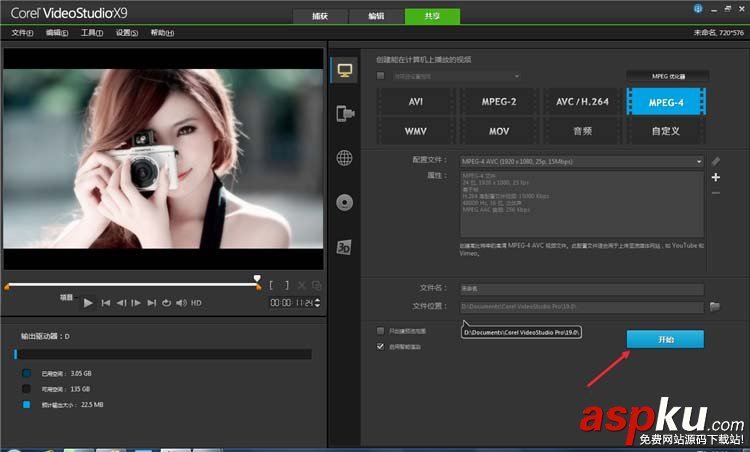
Task: Click the left orange trim marker
Action: [7, 287]
